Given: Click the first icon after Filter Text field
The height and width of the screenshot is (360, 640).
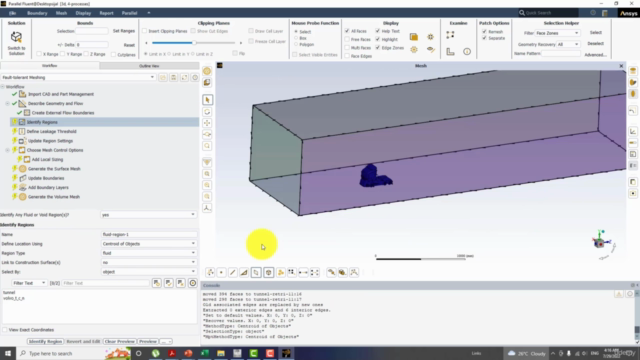Looking at the screenshot, I should coord(157,283).
